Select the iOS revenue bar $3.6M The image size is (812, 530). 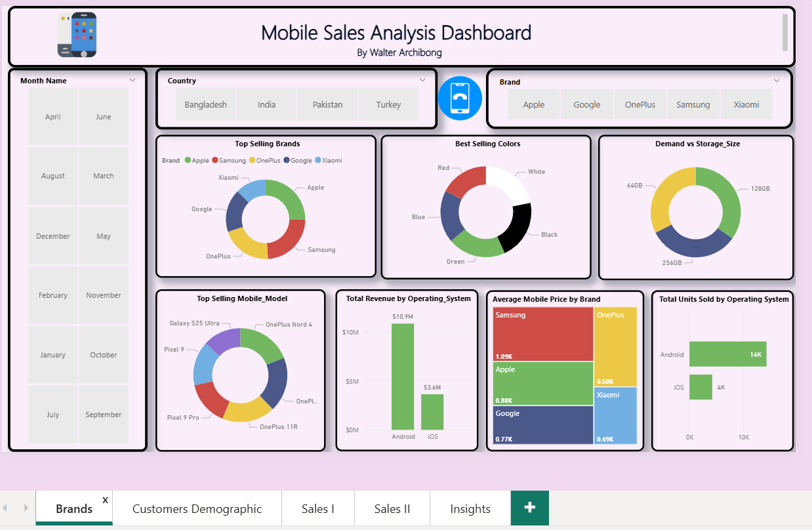coord(432,412)
